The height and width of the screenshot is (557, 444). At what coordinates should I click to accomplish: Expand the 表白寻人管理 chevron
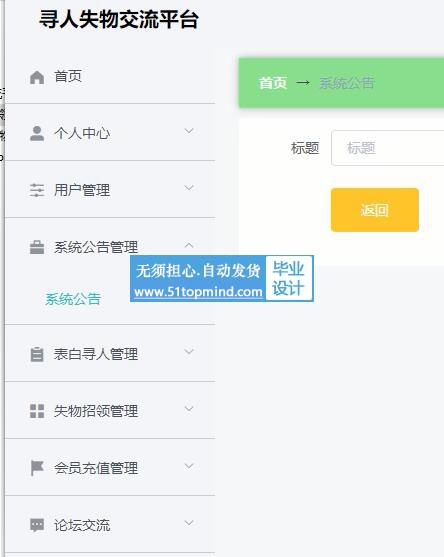pos(189,352)
